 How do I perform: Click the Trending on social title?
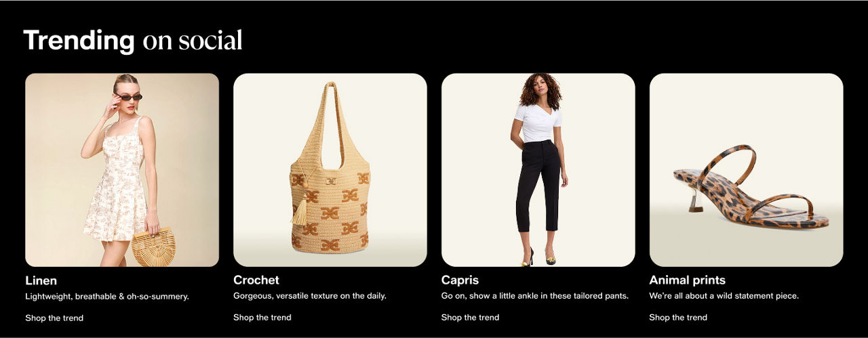click(x=133, y=41)
